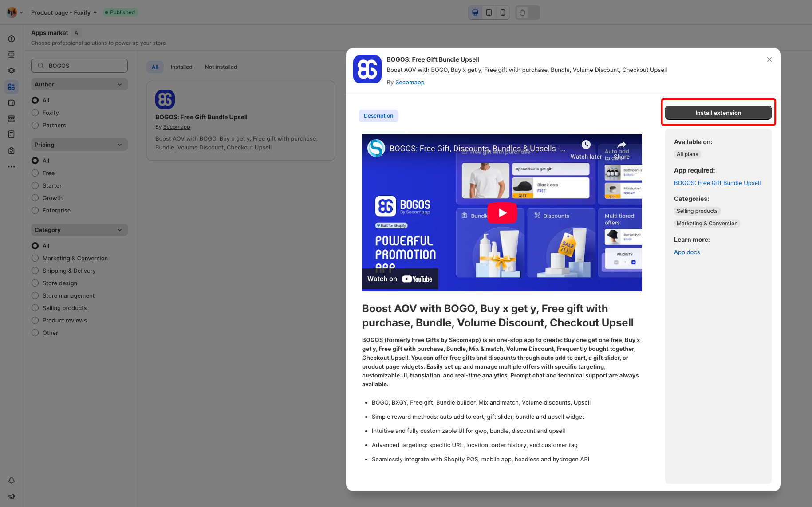Switch to the Installed tab
Screen dimensions: 812x507
[181, 67]
